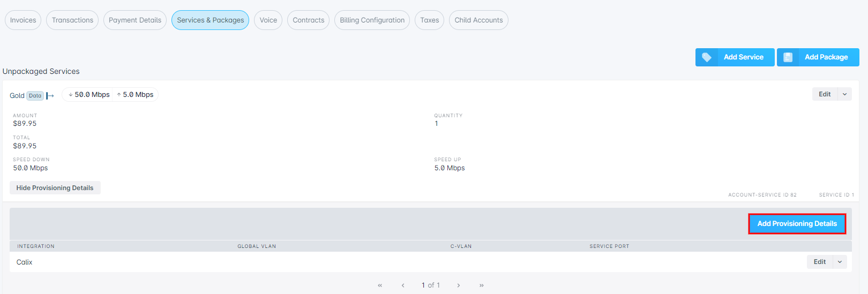Go to first page of provisioning list
868x294 pixels.
380,285
